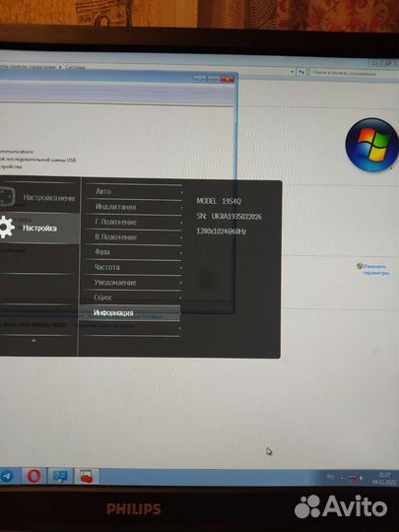This screenshot has height=532, width=399.
Task: Click the up arrow under the OSD menu
Action: click(33, 340)
